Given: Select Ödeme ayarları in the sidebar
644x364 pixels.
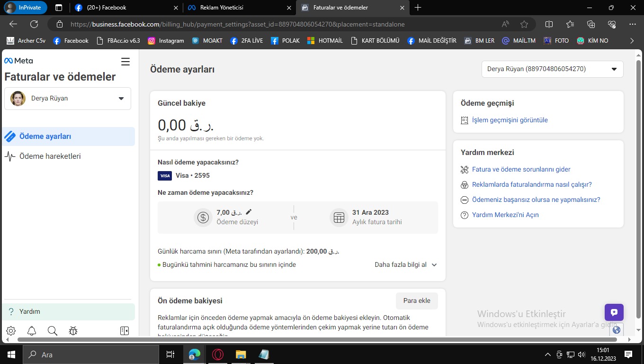Looking at the screenshot, I should 69,136.
